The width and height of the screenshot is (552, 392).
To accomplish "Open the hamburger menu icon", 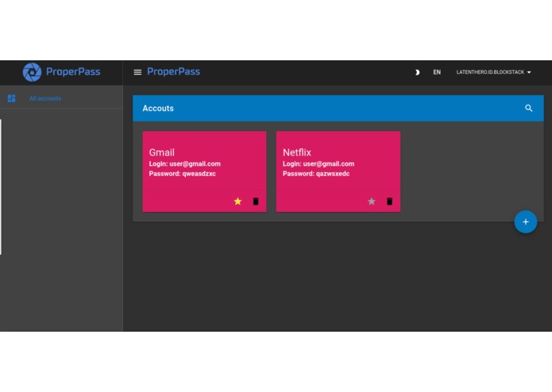I will pos(137,72).
